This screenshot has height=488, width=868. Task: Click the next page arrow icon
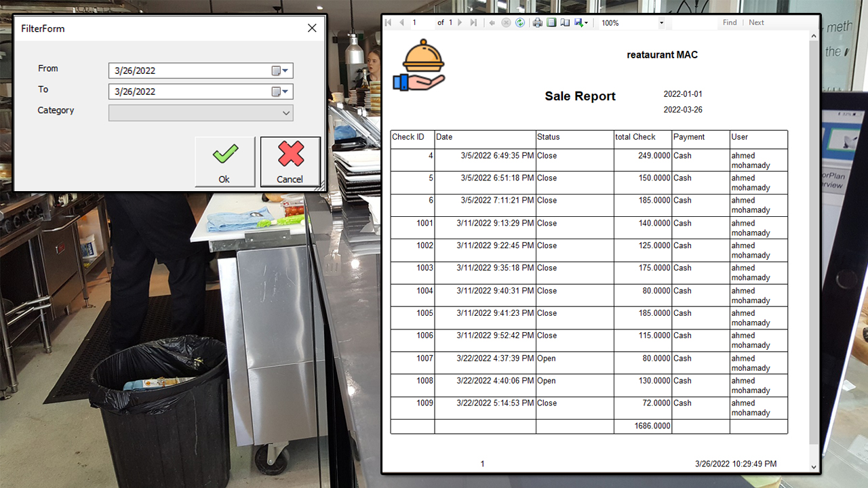tap(460, 22)
